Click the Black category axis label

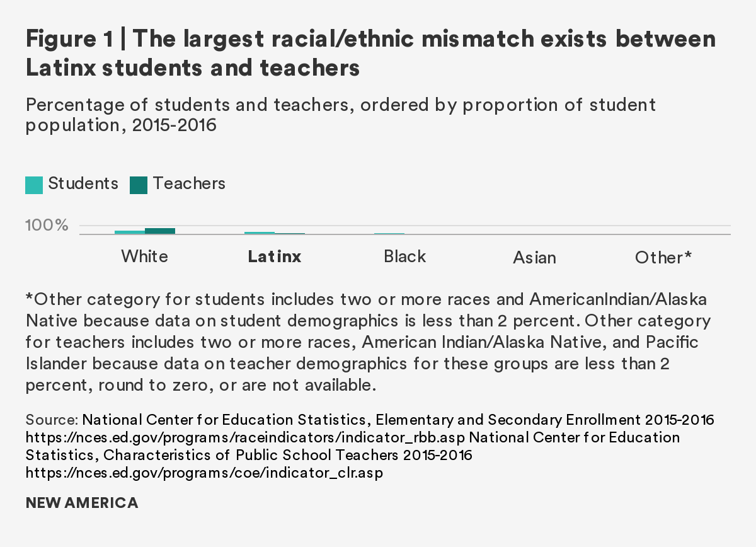coord(404,256)
